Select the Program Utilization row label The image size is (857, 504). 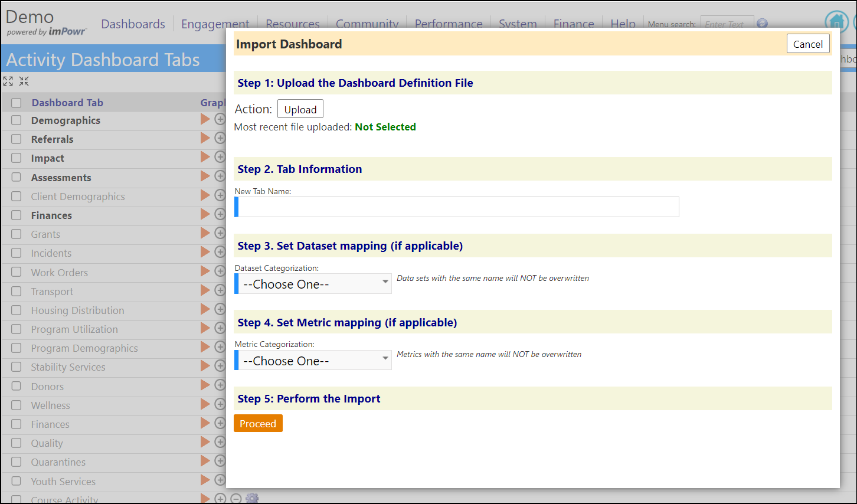(x=74, y=329)
